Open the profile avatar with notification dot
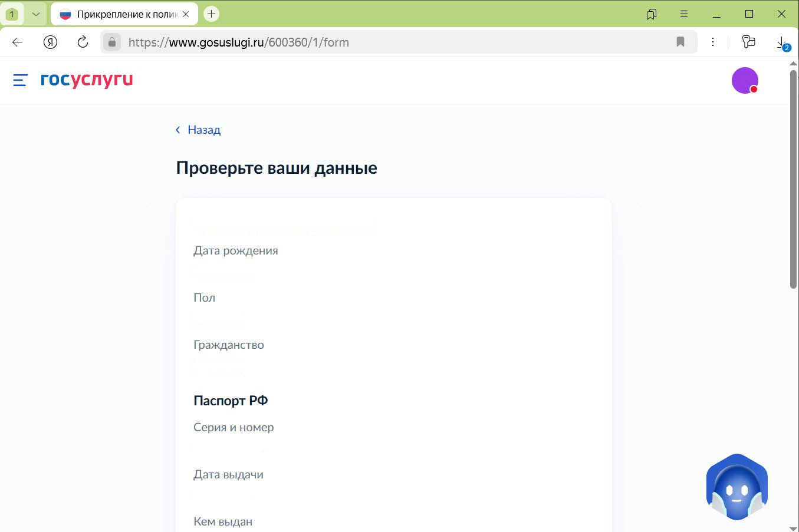 click(745, 80)
